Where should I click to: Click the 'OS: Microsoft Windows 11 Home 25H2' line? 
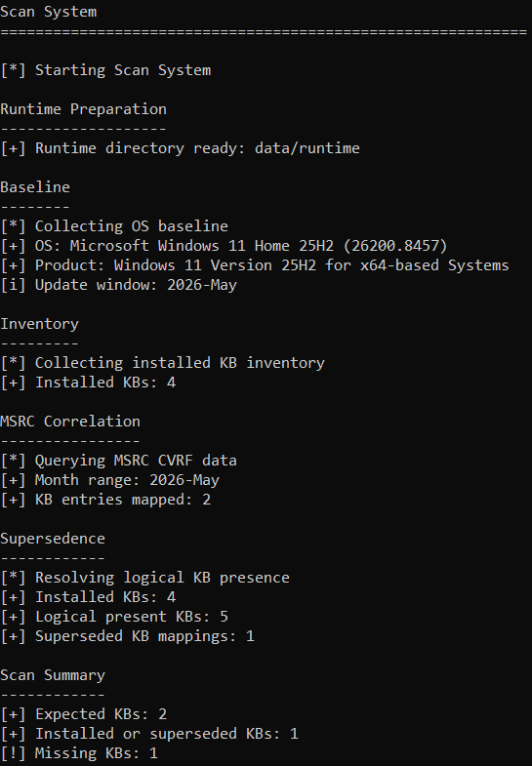tap(224, 246)
